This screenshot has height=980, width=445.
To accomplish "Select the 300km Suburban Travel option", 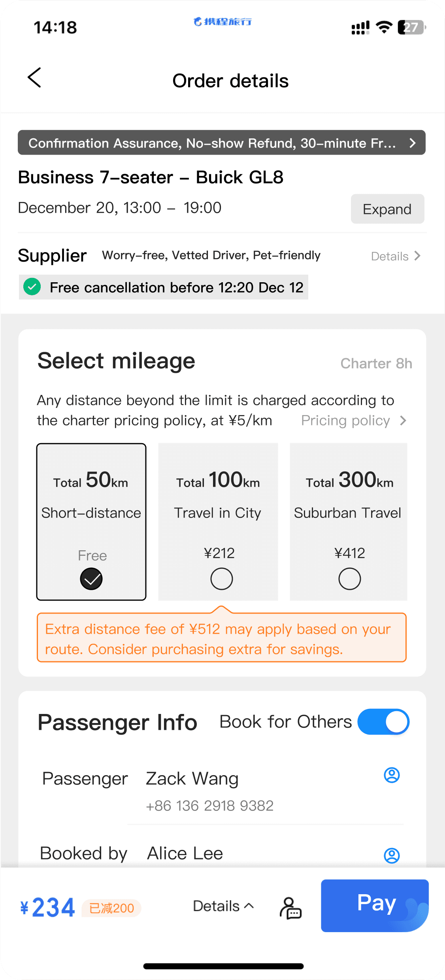I will [349, 579].
